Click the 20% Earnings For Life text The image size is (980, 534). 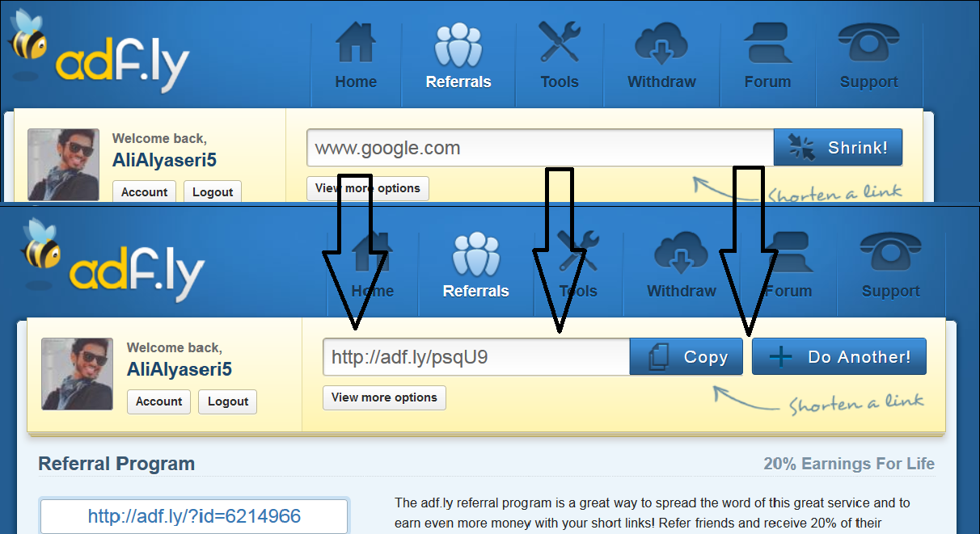849,464
